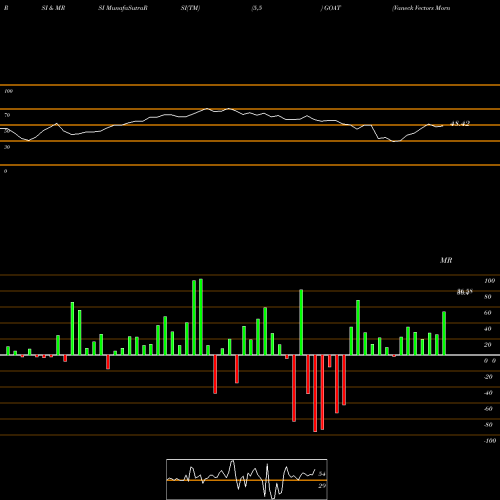Click the 0 label on the left RSI scale

pos(5,171)
